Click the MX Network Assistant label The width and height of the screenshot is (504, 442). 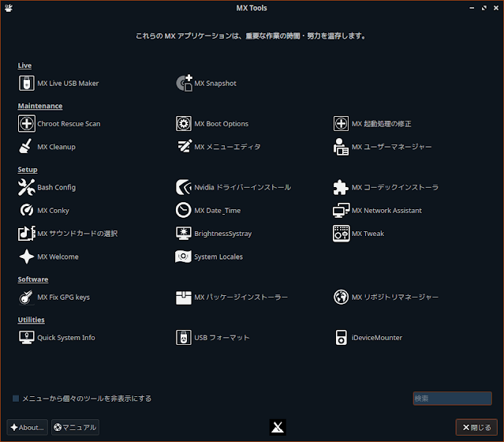point(386,211)
